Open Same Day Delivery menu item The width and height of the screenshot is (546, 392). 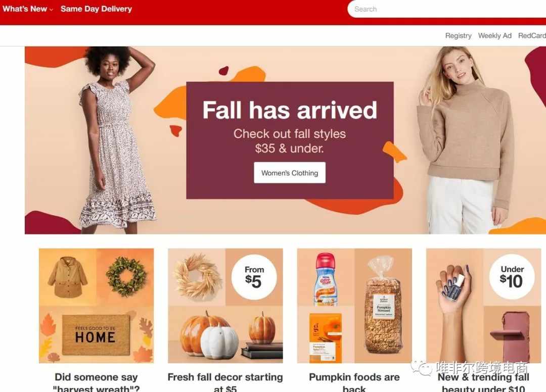point(96,9)
